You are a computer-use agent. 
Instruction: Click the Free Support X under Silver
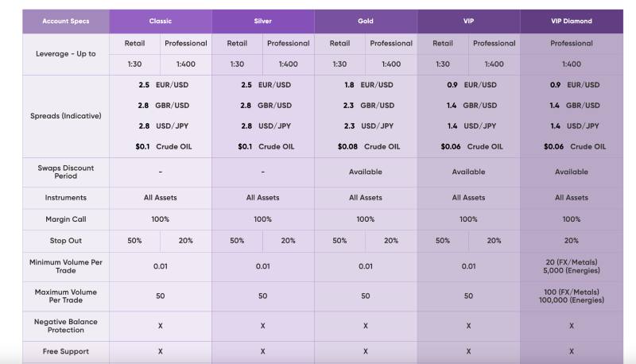click(x=262, y=350)
